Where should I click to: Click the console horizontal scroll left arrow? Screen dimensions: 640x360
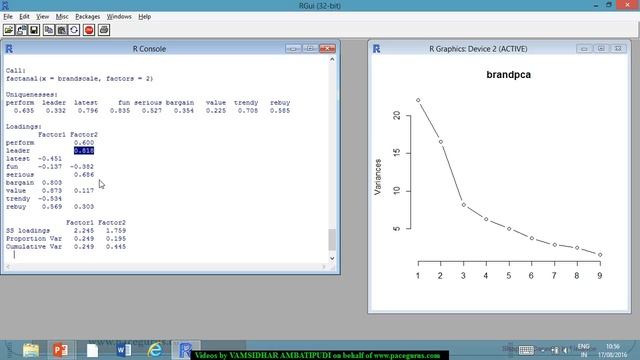pos(8,267)
